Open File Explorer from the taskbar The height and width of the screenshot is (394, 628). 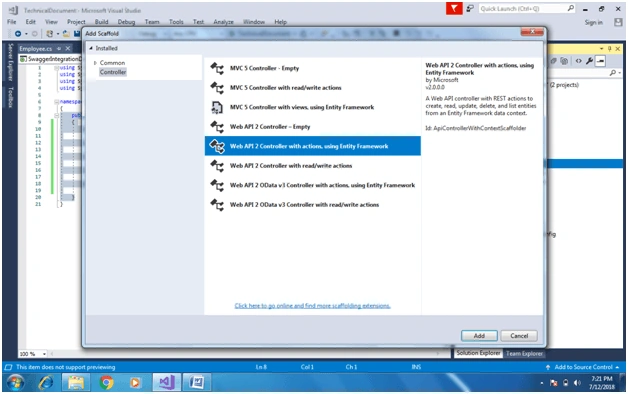[76, 383]
